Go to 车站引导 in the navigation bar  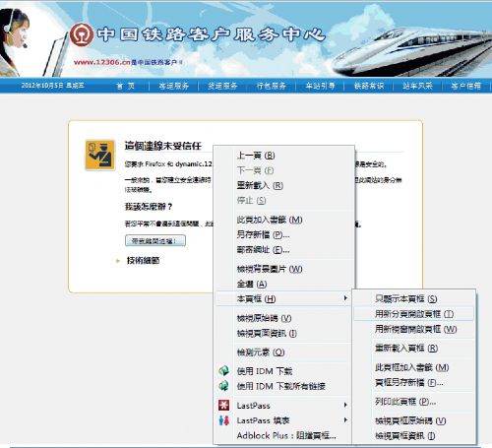pos(320,86)
